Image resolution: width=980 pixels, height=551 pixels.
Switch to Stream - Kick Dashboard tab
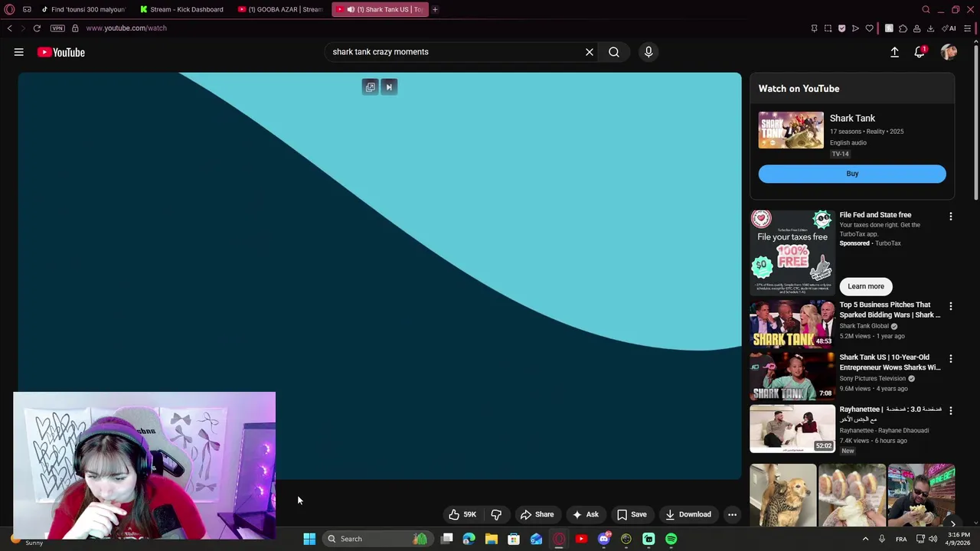click(x=182, y=9)
